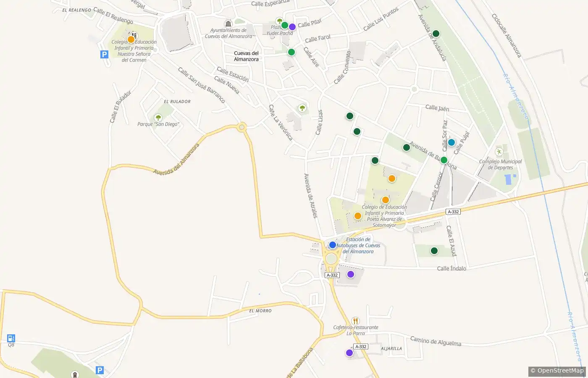Click the parking icon beside Colegio Nuestra Señora del Carmen
Screen dimensions: 588x378
(104, 54)
